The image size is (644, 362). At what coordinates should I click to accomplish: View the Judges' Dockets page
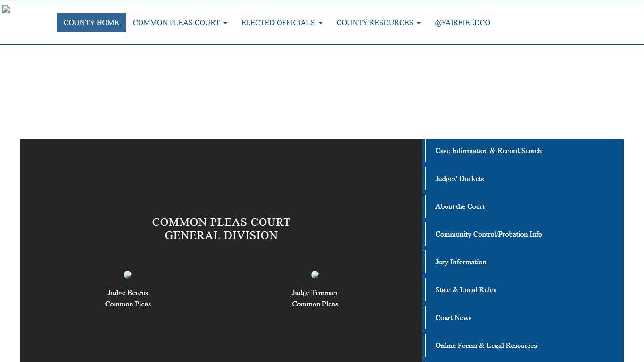[459, 179]
